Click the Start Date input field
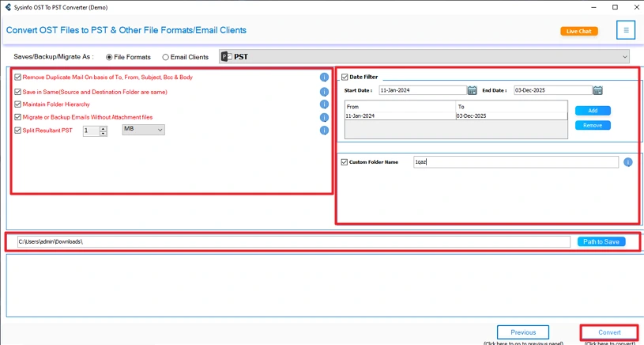 point(423,90)
